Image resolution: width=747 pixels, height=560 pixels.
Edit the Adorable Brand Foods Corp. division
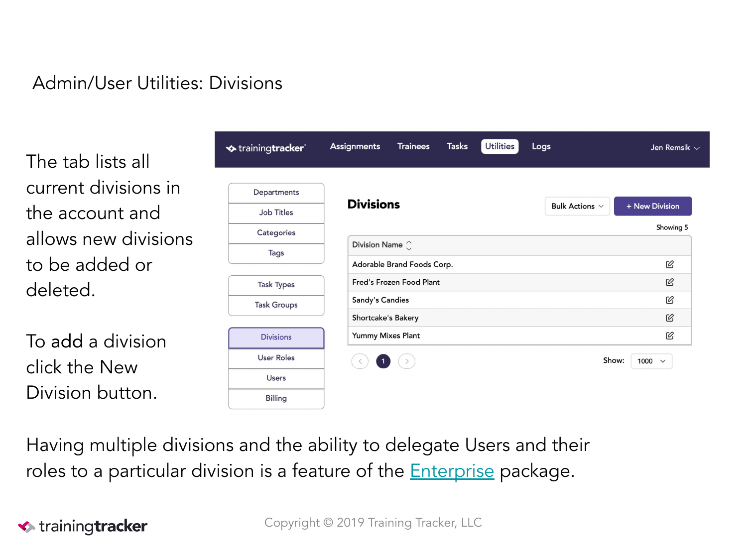point(670,264)
